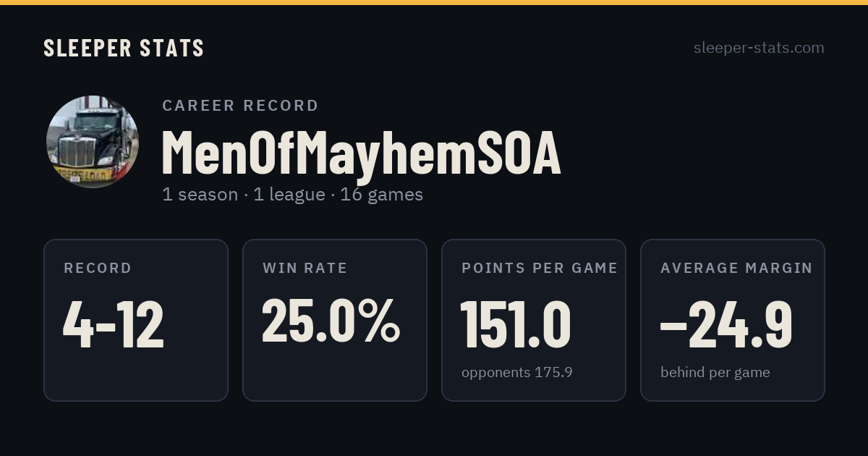868x456 pixels.
Task: Click the −24.9 margin value
Action: [726, 324]
